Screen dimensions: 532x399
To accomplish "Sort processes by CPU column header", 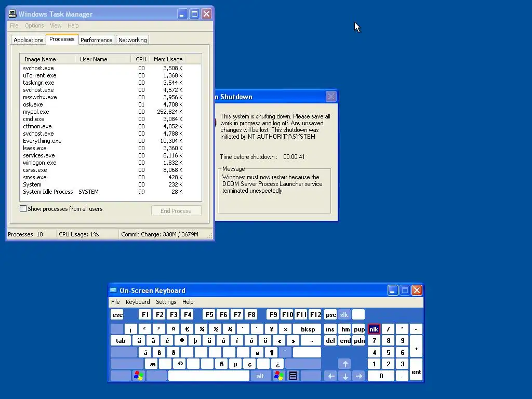I will point(140,59).
